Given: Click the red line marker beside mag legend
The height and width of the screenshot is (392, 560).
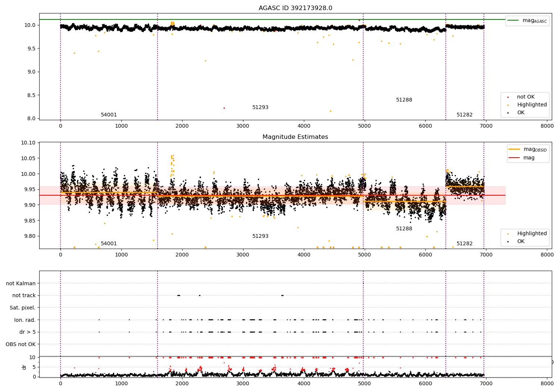Looking at the screenshot, I should (x=514, y=158).
